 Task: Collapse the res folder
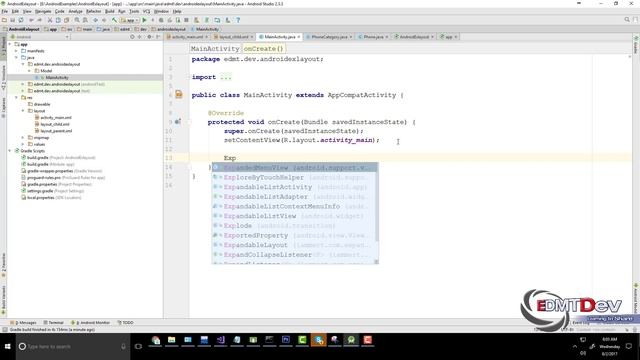[16, 98]
